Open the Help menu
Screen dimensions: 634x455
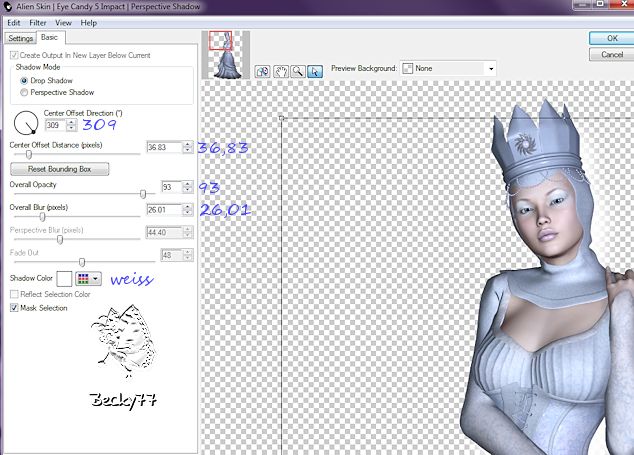coord(89,23)
